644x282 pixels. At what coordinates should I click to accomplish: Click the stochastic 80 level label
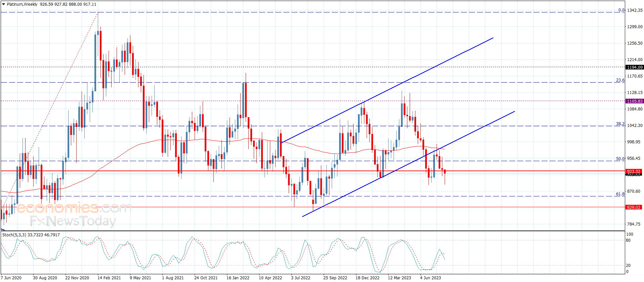click(x=628, y=240)
